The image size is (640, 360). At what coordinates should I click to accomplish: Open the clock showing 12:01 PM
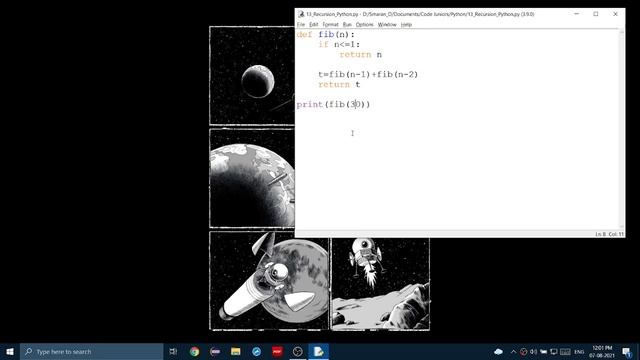click(602, 352)
